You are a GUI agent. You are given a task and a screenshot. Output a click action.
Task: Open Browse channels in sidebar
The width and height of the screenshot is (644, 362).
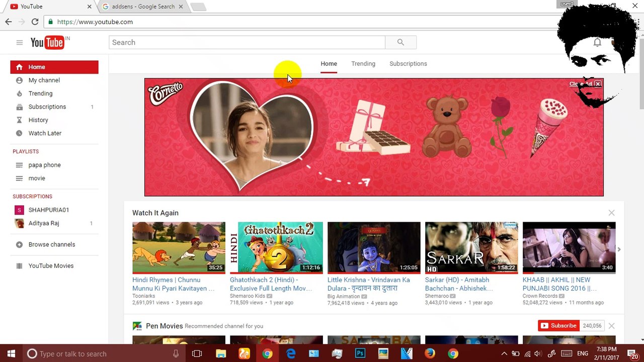[x=51, y=244]
